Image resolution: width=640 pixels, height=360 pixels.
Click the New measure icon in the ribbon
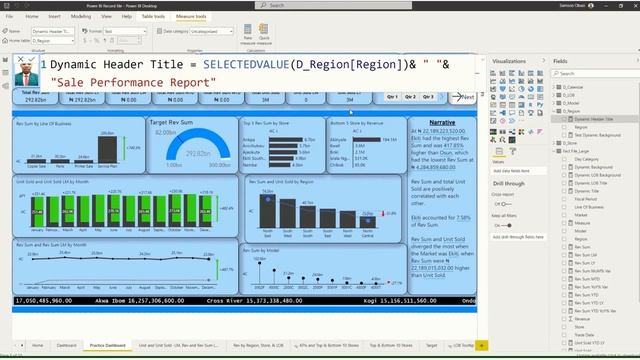[x=248, y=30]
